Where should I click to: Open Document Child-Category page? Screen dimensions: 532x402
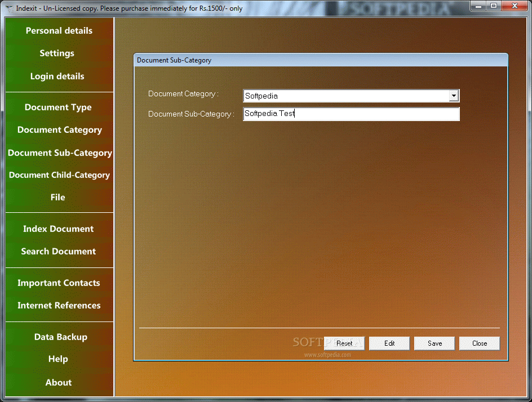coord(59,175)
